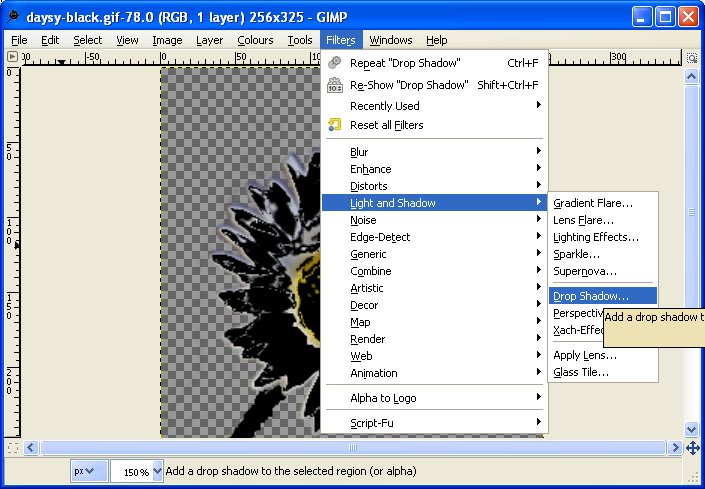Choose Apply Lens filter
This screenshot has height=489, width=705.
(603, 355)
